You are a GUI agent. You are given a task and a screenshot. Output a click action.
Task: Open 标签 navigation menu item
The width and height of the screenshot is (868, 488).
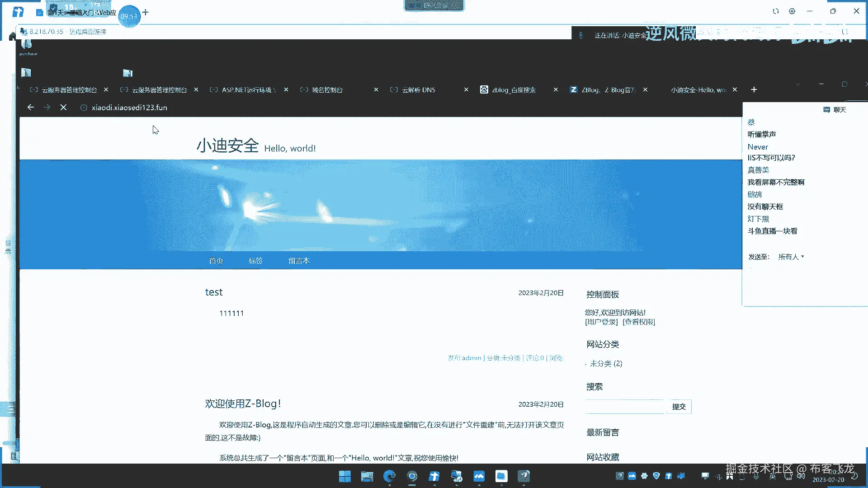[255, 261]
